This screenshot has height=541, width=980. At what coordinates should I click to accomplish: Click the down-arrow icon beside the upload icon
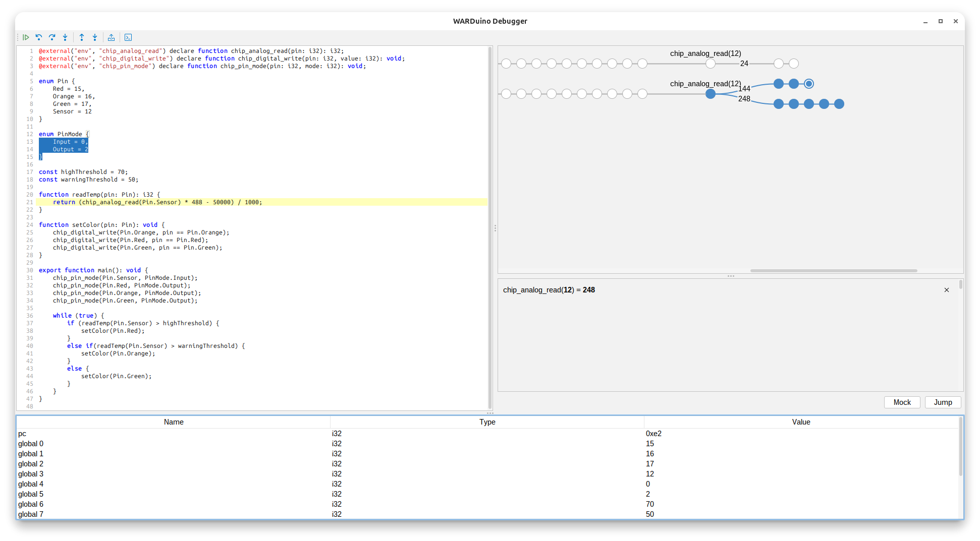click(95, 37)
